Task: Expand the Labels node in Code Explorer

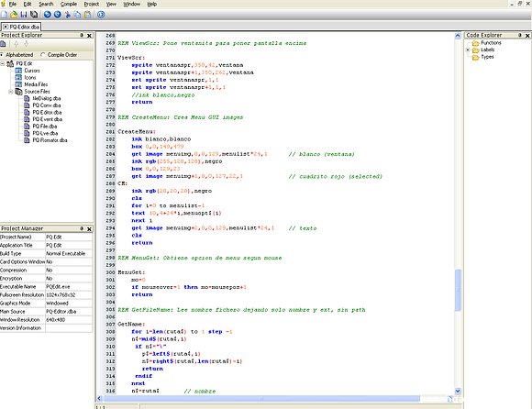Action: point(468,50)
